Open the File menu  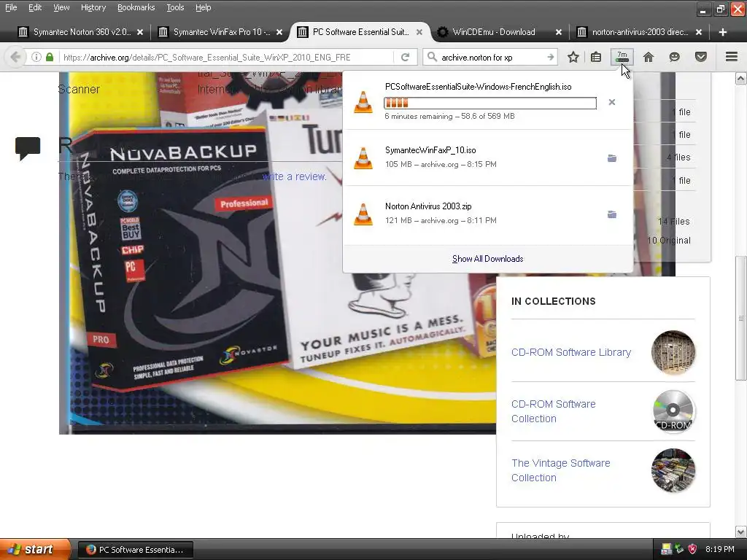point(11,7)
